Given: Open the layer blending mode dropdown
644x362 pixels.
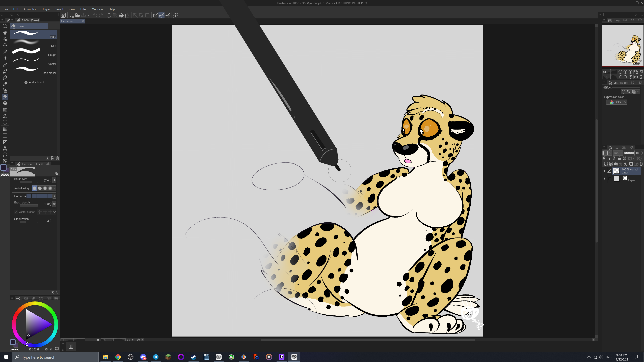Looking at the screenshot, I should tap(618, 153).
